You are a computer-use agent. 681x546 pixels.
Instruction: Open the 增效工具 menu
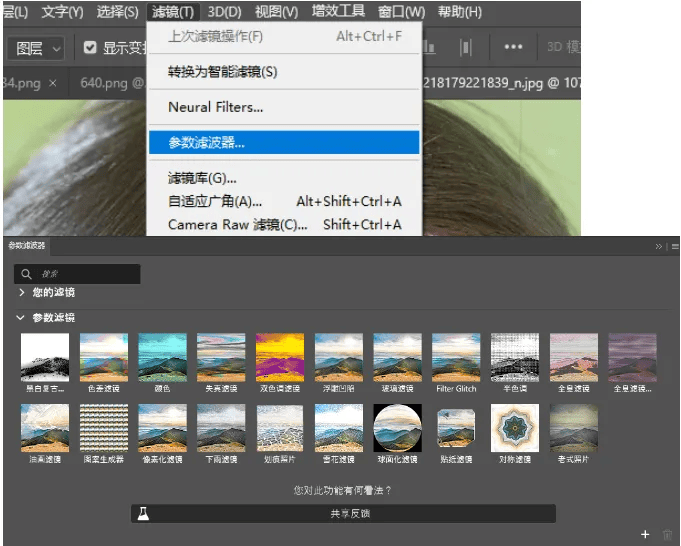tap(338, 11)
